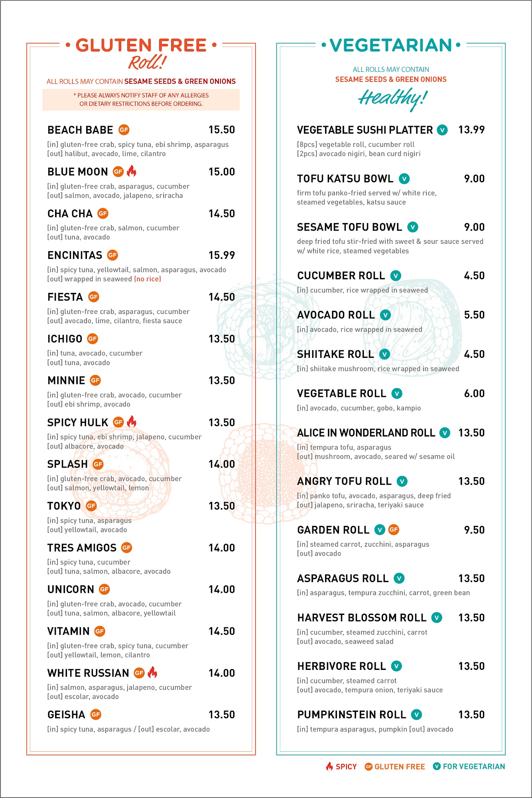Click the For Vegetarian icon in the legend
The width and height of the screenshot is (532, 798).
(x=437, y=766)
